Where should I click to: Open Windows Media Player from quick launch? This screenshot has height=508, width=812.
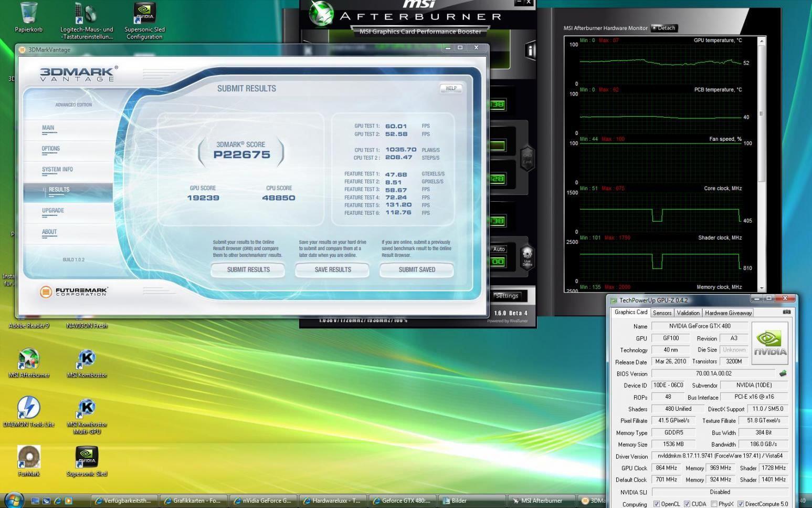[x=68, y=501]
